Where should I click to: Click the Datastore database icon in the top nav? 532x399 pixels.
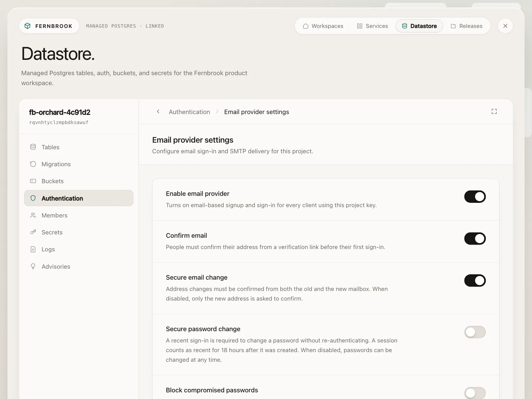click(x=404, y=26)
